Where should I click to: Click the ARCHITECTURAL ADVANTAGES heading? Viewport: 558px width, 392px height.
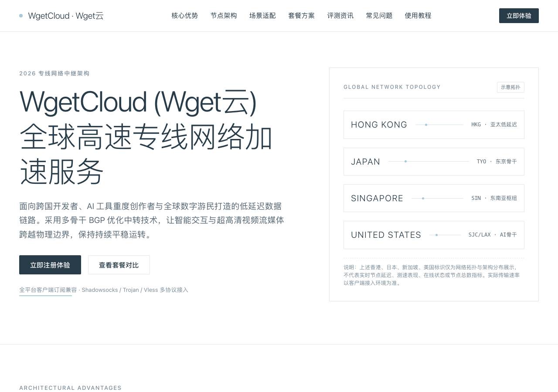point(70,388)
